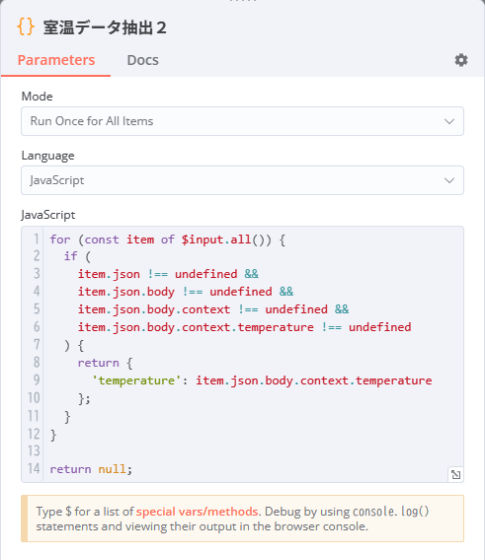Open node settings gear icon
The image size is (485, 560).
pos(461,60)
